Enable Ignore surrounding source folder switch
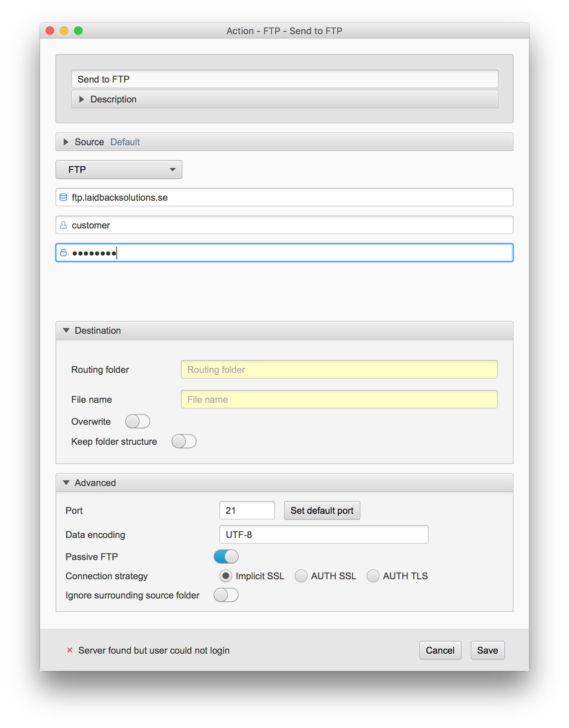Viewport: 569px width, 728px height. pyautogui.click(x=226, y=595)
